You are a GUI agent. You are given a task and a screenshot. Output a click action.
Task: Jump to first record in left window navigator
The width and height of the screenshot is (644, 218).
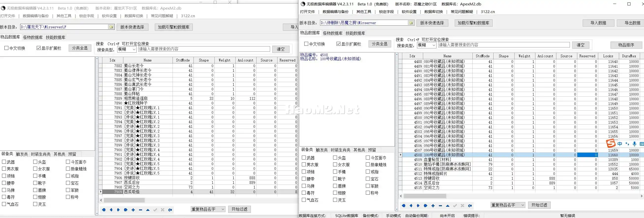tap(104, 210)
